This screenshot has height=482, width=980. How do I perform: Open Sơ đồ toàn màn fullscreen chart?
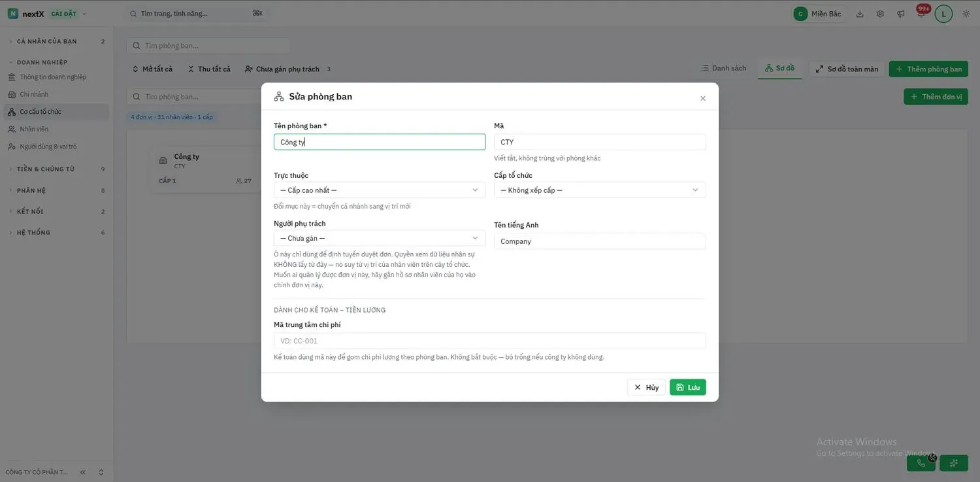tap(847, 69)
